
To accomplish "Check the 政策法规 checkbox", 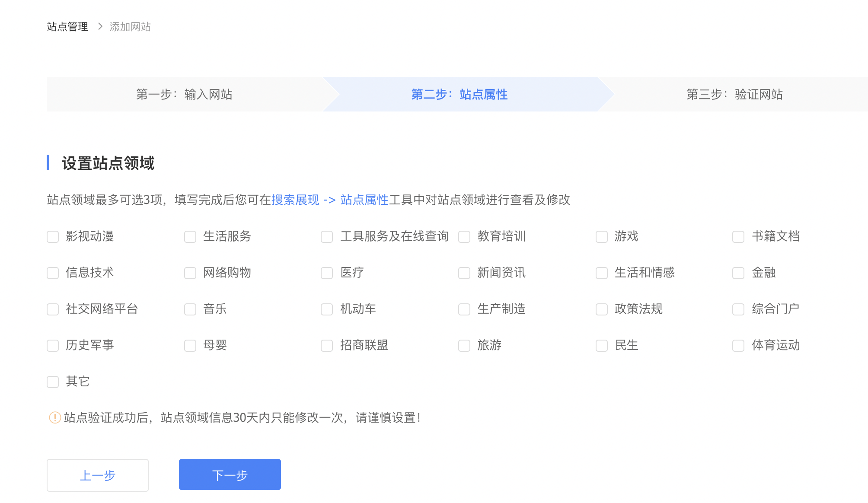I will pos(602,309).
